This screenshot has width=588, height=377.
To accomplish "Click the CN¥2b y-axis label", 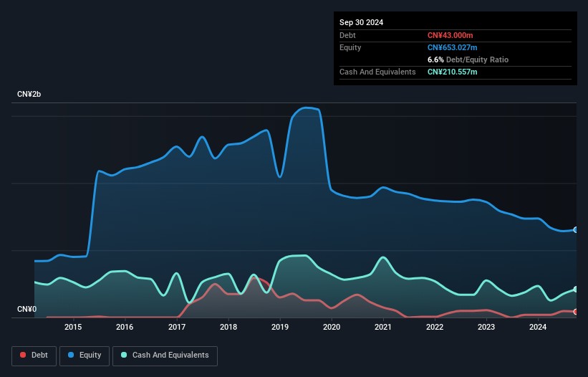I will click(x=30, y=95).
